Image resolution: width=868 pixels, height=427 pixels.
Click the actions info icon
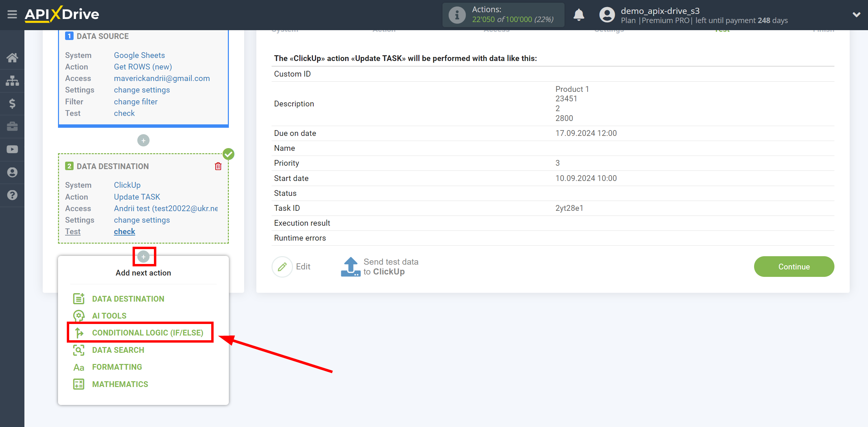click(457, 15)
